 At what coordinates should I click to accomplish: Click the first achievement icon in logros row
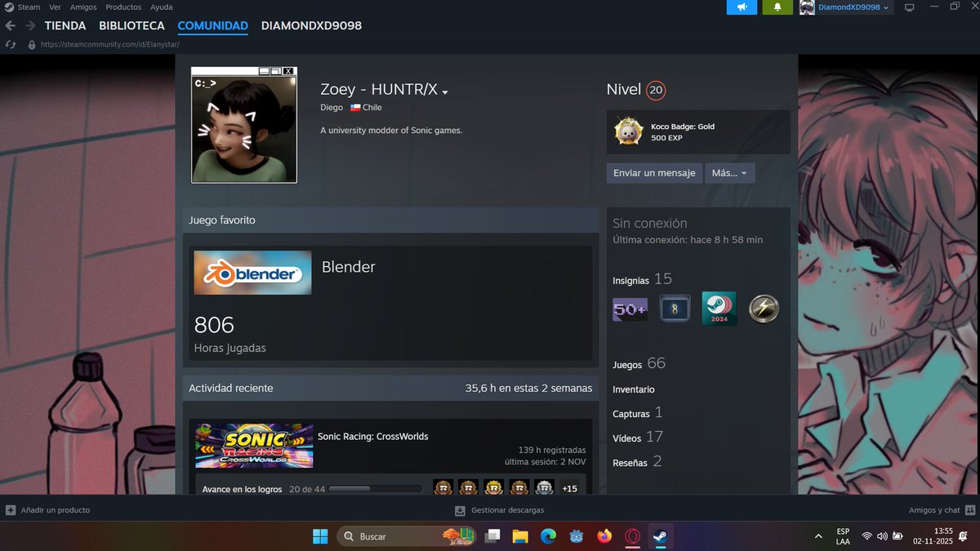[x=443, y=488]
